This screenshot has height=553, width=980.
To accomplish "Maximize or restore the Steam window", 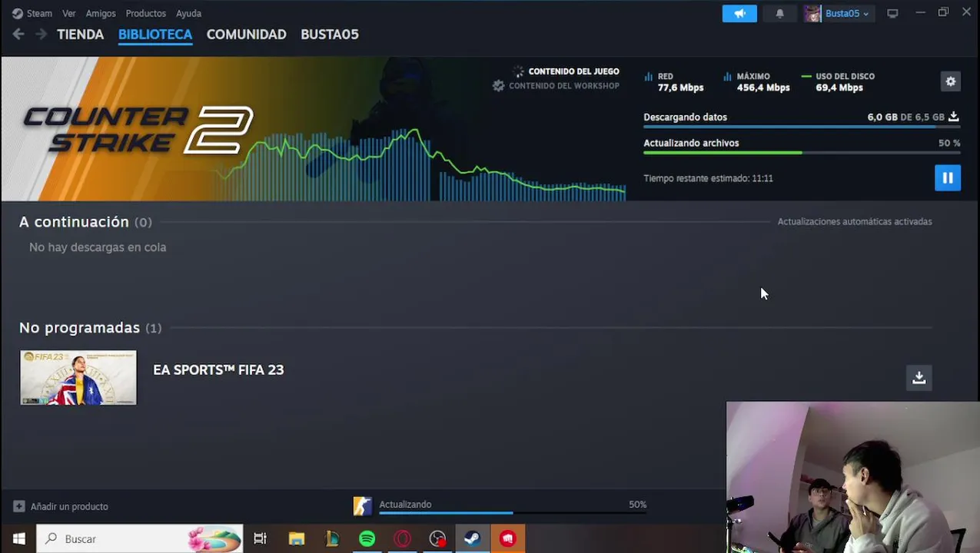I will pyautogui.click(x=943, y=12).
